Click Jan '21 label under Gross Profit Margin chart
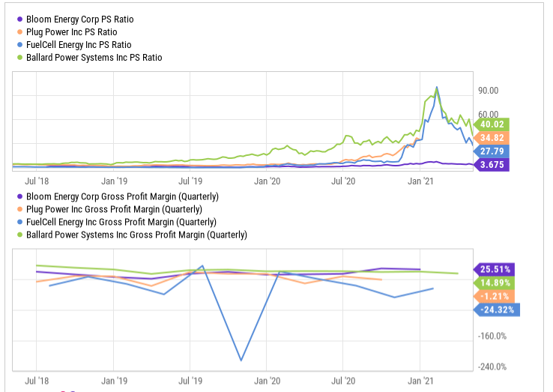Screen dimensions: 553x392 pyautogui.click(x=420, y=381)
